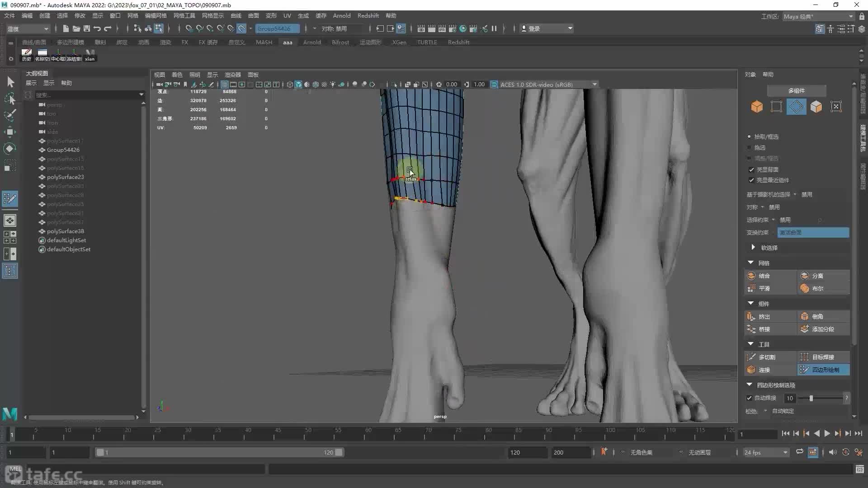Toggle the 亮显最近组件 checkbox
The height and width of the screenshot is (488, 868).
751,180
